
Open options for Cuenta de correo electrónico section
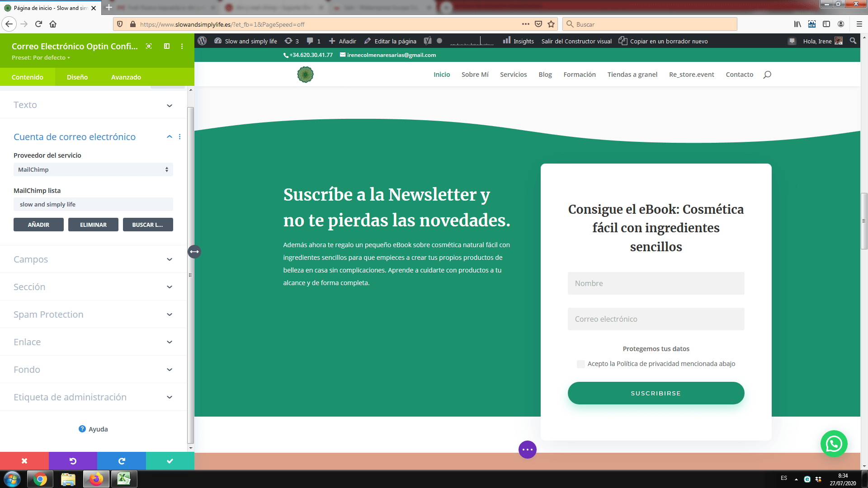(180, 136)
